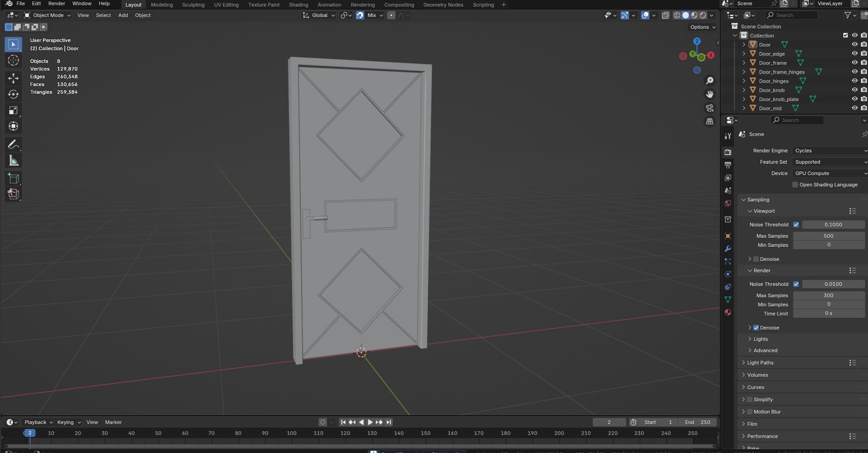The height and width of the screenshot is (453, 868).
Task: Choose the Measure tool
Action: [x=13, y=160]
